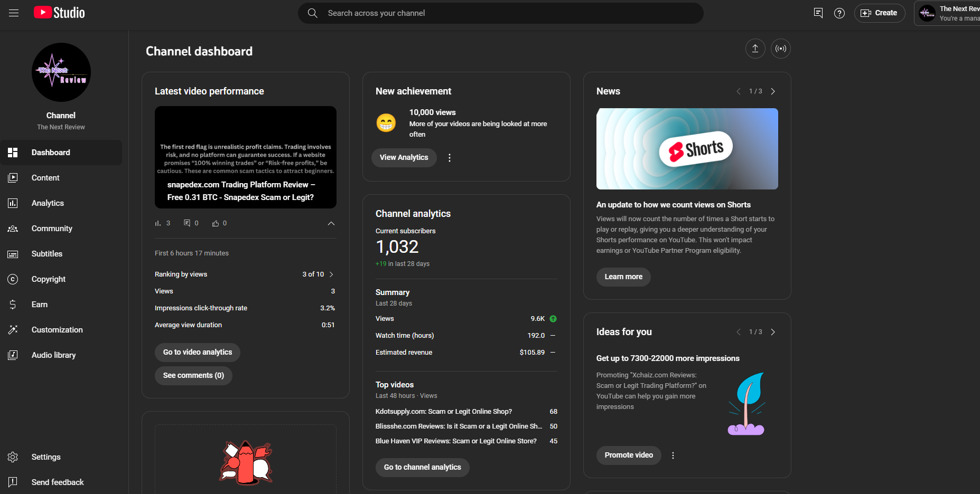Open Community in the sidebar
The image size is (980, 494).
[x=61, y=229]
